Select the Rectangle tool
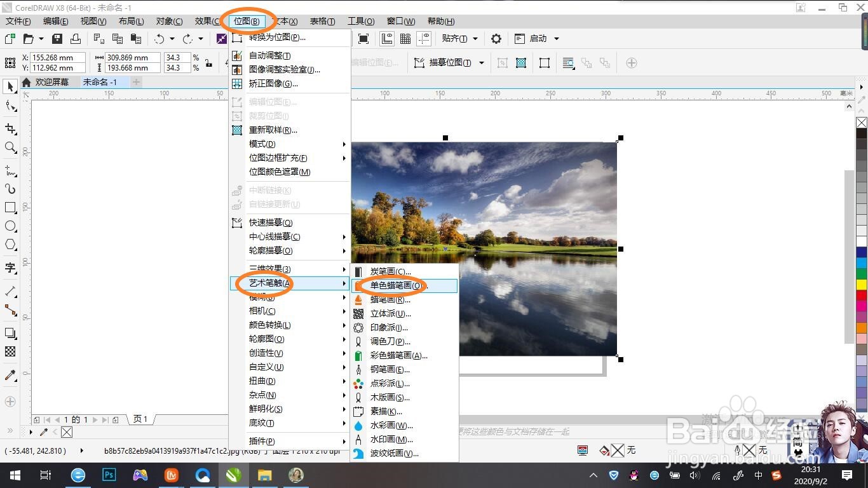Image resolution: width=868 pixels, height=488 pixels. coord(10,208)
